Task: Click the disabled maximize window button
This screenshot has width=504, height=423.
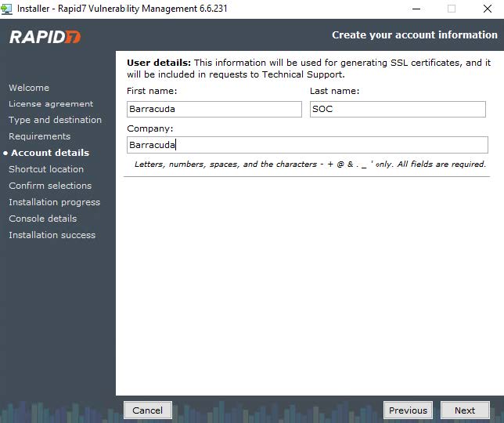Action: (452, 9)
